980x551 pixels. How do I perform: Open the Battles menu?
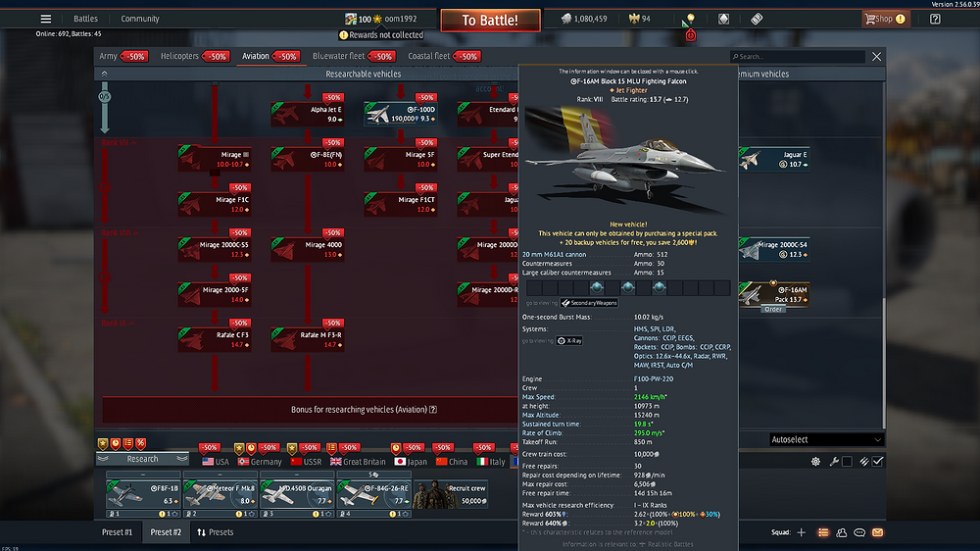pos(85,19)
